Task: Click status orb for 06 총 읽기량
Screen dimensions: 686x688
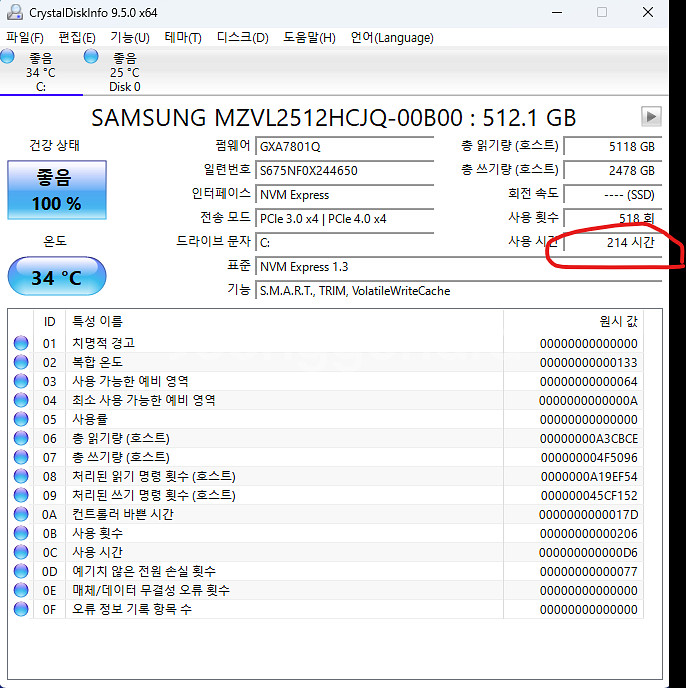Action: point(21,438)
